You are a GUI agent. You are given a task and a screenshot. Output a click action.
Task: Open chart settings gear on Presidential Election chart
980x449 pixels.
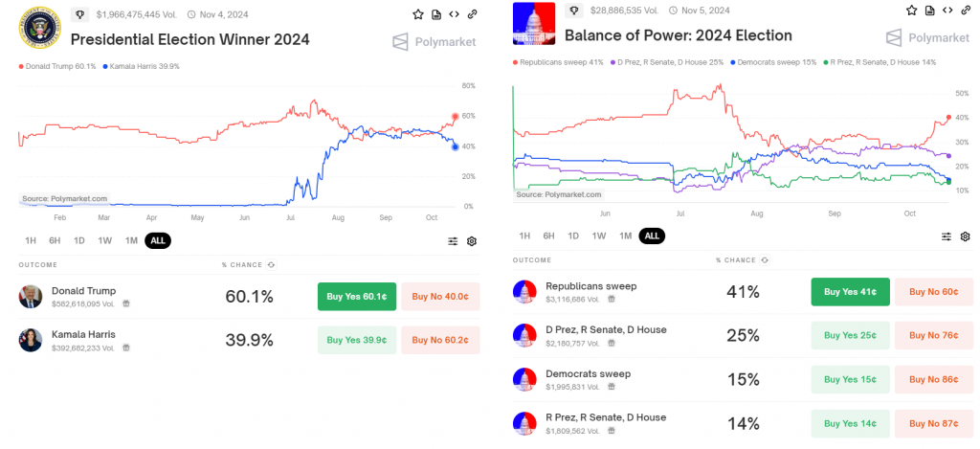tap(472, 241)
